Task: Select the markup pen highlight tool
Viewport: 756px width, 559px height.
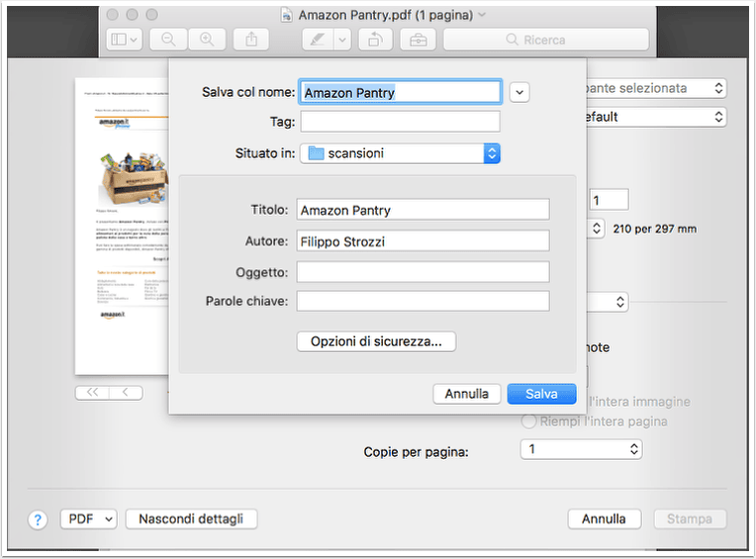Action: (x=318, y=40)
